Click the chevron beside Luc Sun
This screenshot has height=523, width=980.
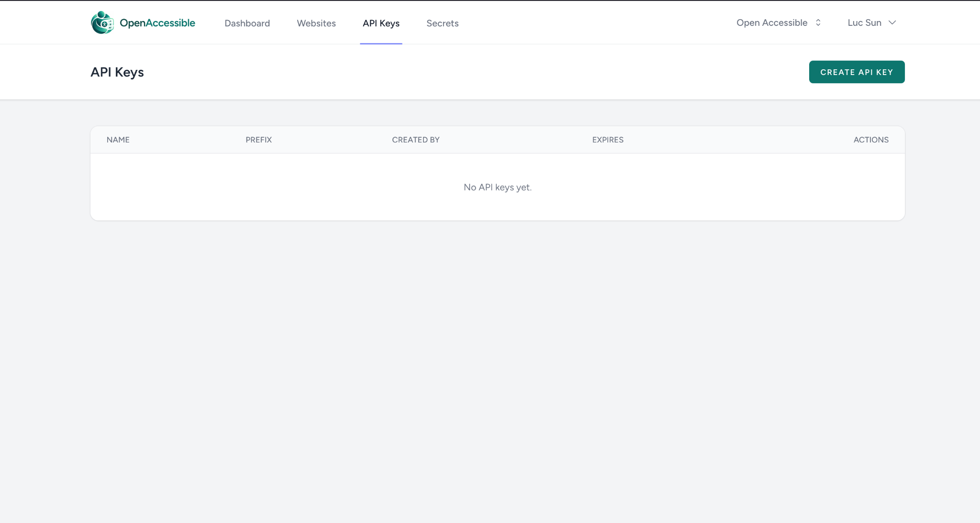click(892, 22)
